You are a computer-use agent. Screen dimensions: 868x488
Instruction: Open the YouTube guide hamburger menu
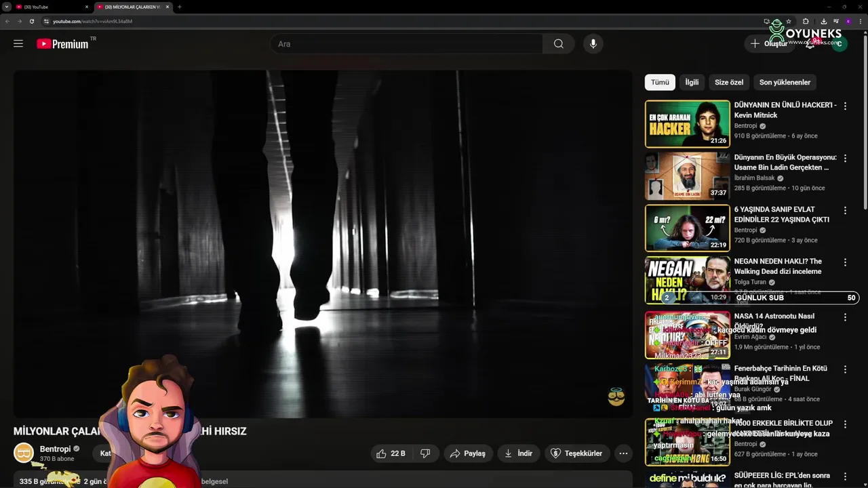(x=18, y=43)
